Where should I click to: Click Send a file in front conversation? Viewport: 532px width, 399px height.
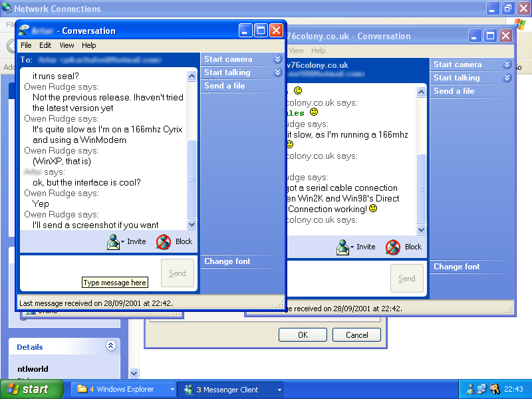(x=224, y=86)
